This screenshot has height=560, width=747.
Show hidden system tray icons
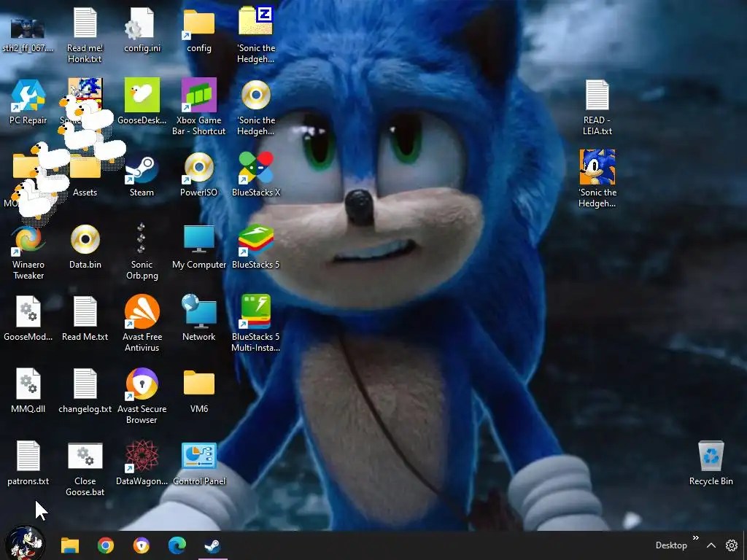[x=711, y=545]
